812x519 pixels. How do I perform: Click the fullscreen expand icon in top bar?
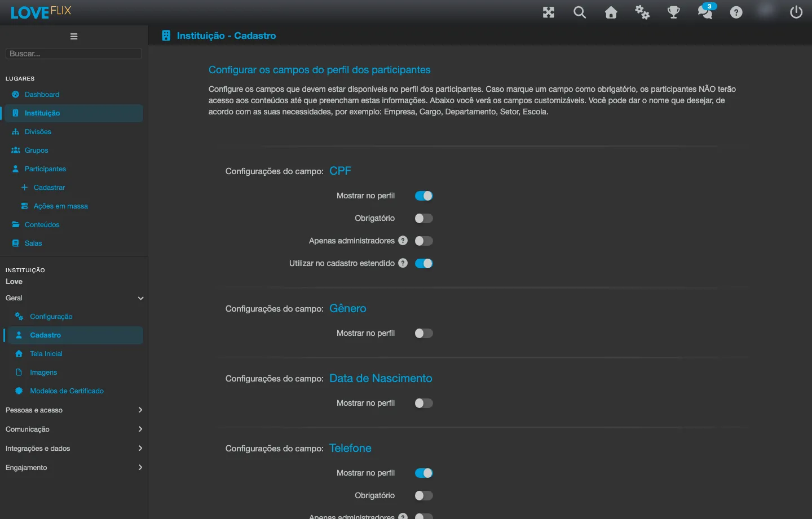pos(549,12)
